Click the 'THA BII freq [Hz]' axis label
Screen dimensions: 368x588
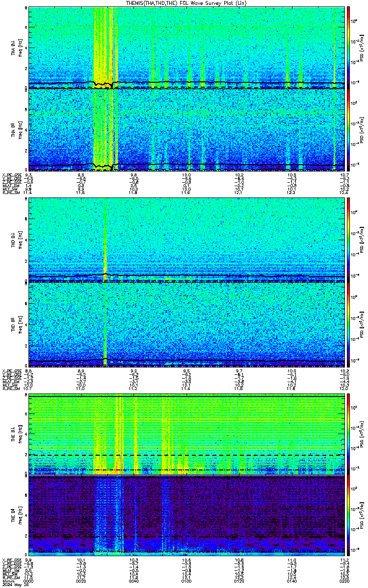pos(16,130)
